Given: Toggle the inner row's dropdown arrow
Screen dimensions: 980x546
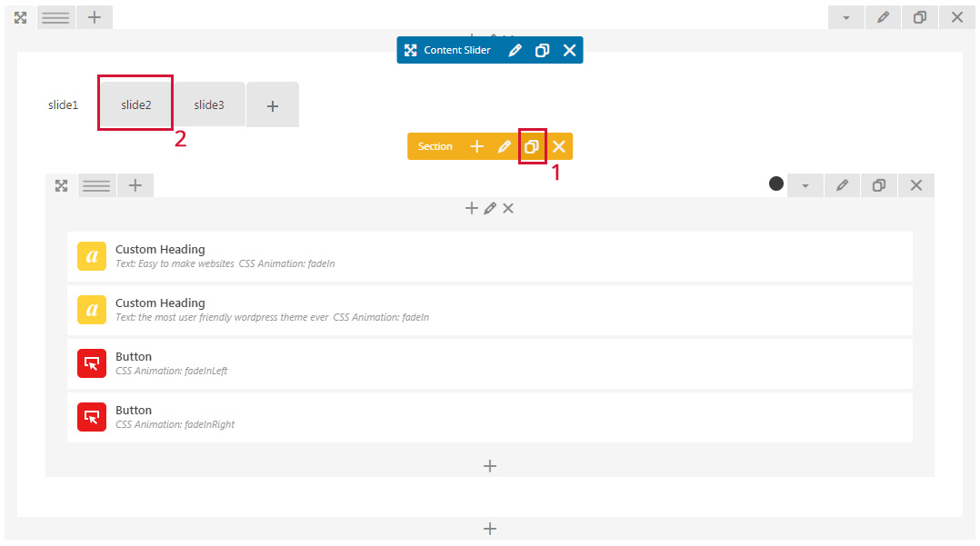Looking at the screenshot, I should pyautogui.click(x=805, y=185).
